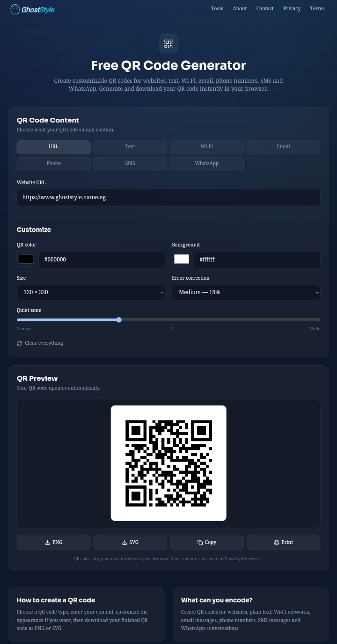Click the 'Free QR Code Generator' title

168,65
